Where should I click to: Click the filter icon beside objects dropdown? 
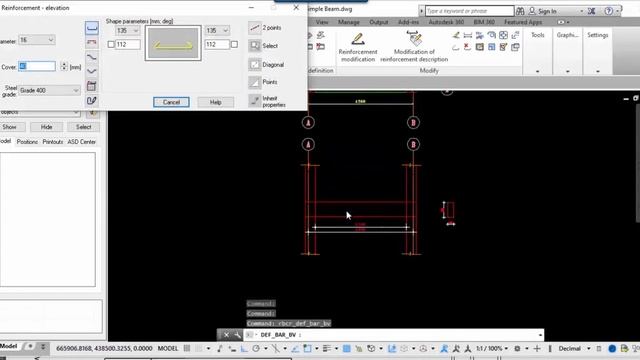(93, 113)
